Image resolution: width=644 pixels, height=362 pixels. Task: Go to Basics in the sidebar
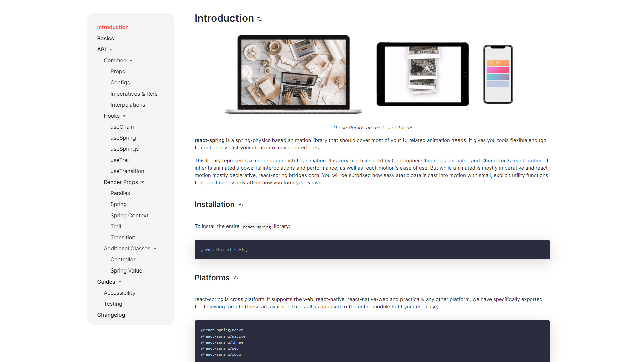coord(106,38)
